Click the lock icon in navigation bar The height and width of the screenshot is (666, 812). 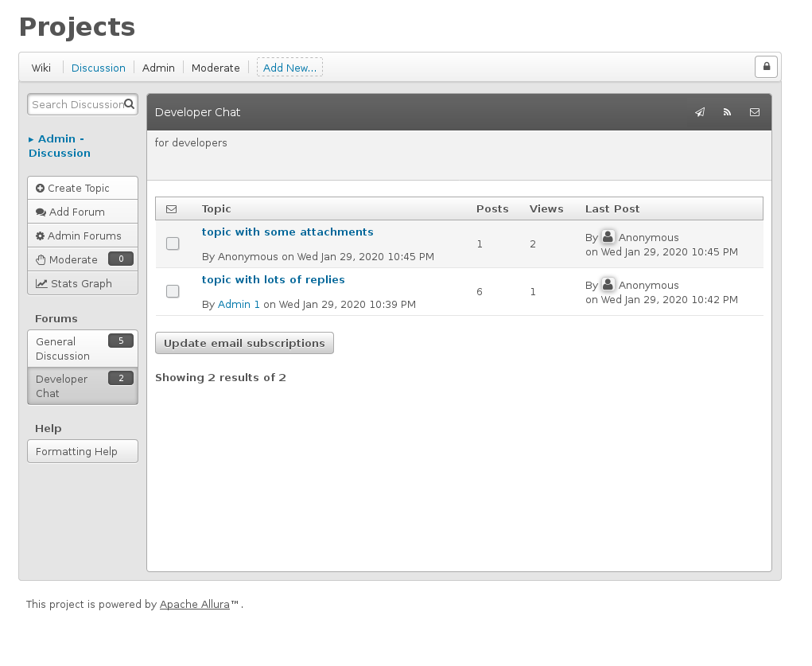pos(766,67)
